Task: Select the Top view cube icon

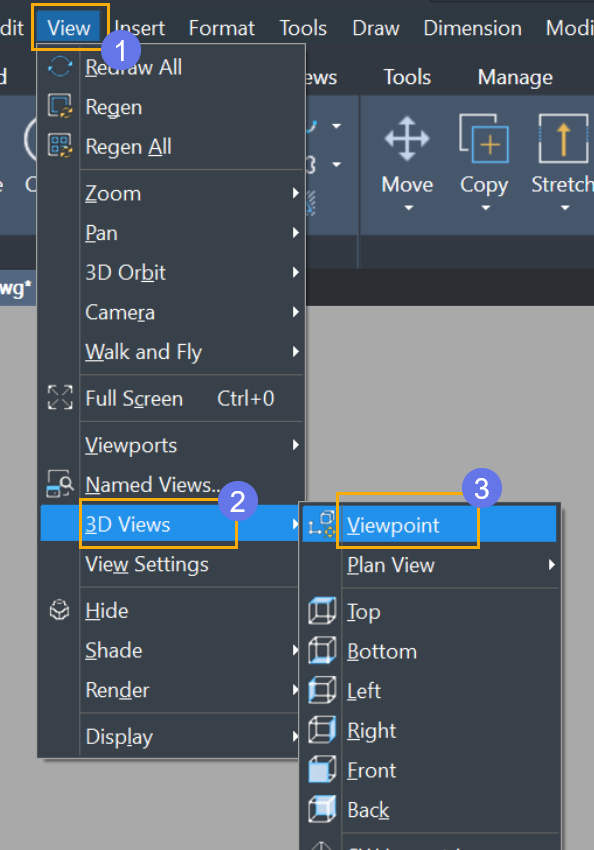Action: tap(322, 611)
